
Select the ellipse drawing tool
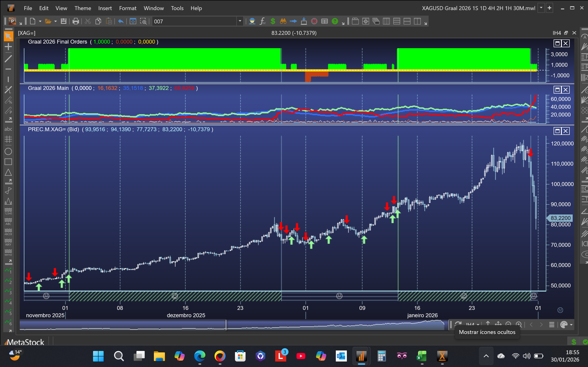[8, 151]
